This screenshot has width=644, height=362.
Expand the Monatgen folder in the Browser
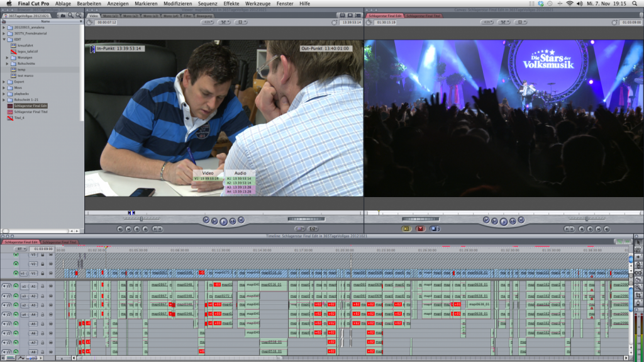pos(8,57)
